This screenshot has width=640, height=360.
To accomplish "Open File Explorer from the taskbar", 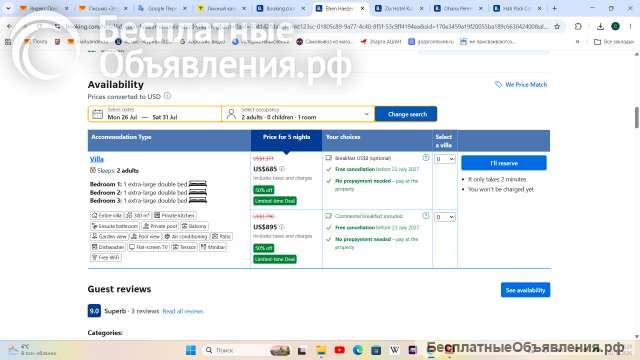I will [x=321, y=350].
